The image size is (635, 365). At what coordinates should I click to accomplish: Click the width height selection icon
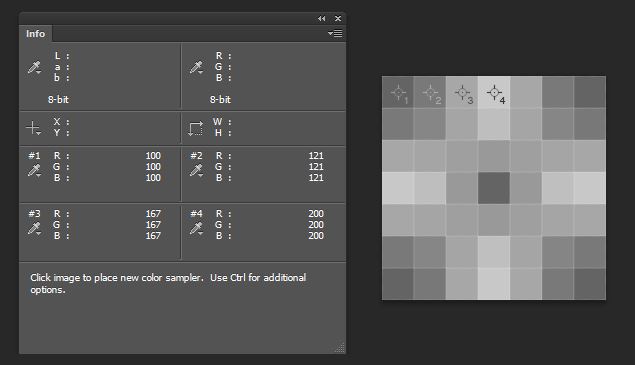pyautogui.click(x=196, y=128)
